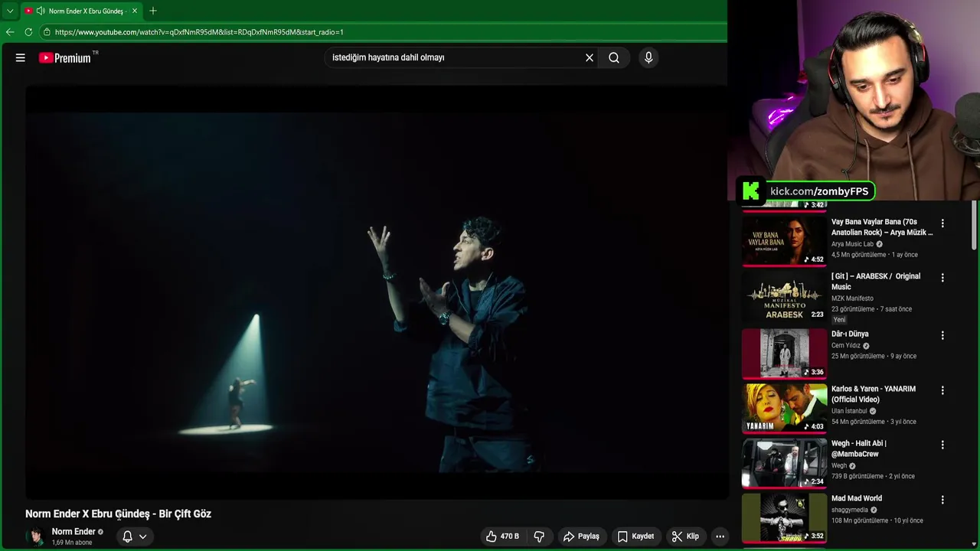
Task: Open the tab search dropdown arrow
Action: pos(10,11)
